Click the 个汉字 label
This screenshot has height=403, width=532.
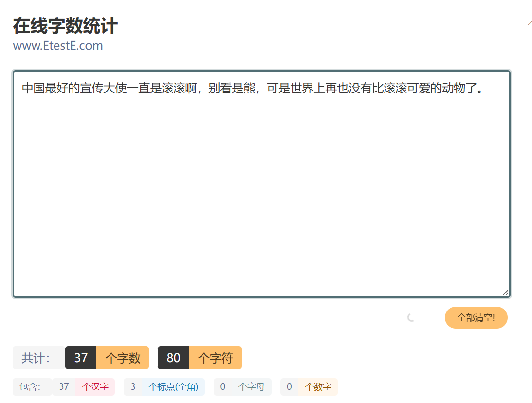(x=95, y=387)
